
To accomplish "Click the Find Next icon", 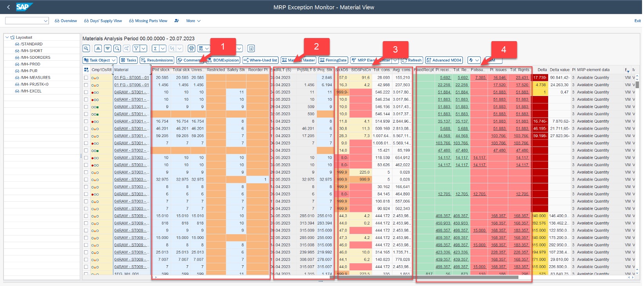I will [127, 48].
